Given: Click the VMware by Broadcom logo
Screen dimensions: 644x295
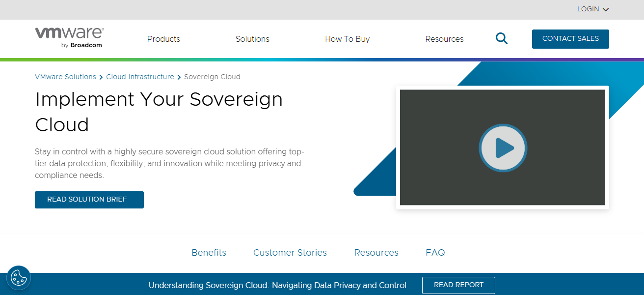Looking at the screenshot, I should 69,37.
